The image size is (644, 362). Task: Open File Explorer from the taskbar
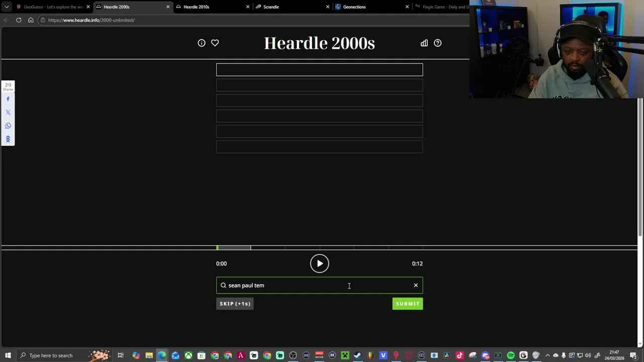click(x=149, y=355)
